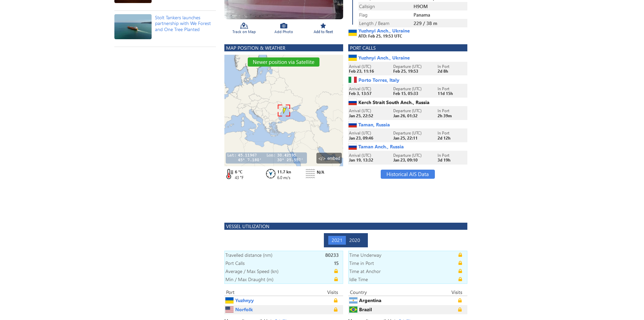
Task: Click lock icon beside Time Underway
Action: 460,255
